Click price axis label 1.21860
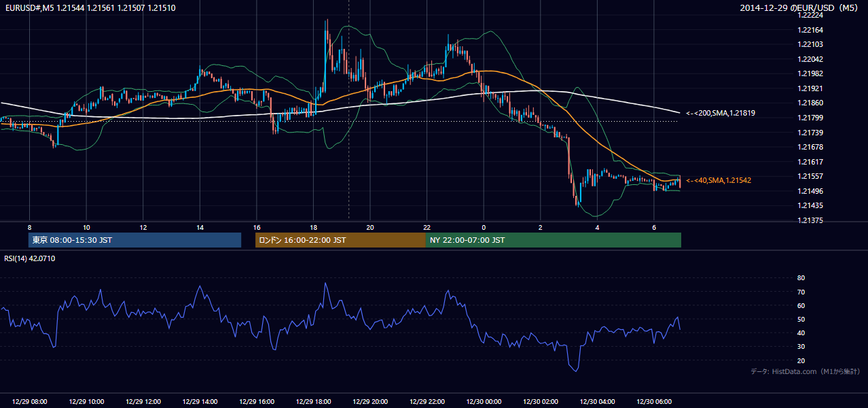The width and height of the screenshot is (868, 408). click(x=810, y=103)
